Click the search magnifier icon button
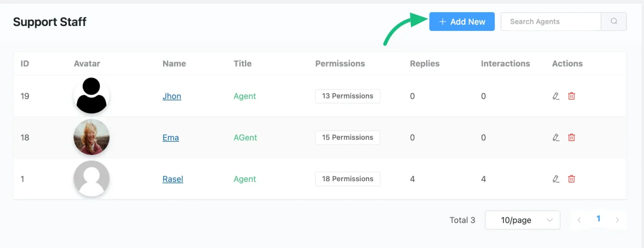Viewport: 644px width, 248px height. pos(614,21)
